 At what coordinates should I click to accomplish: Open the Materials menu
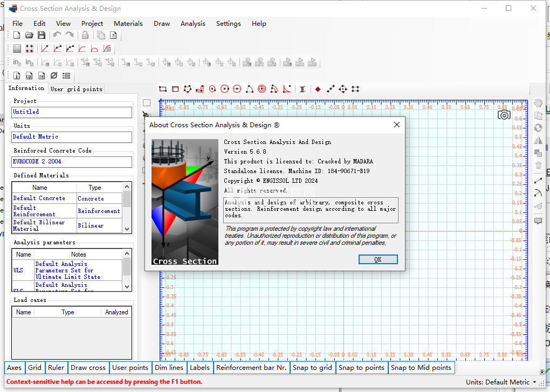tap(128, 24)
